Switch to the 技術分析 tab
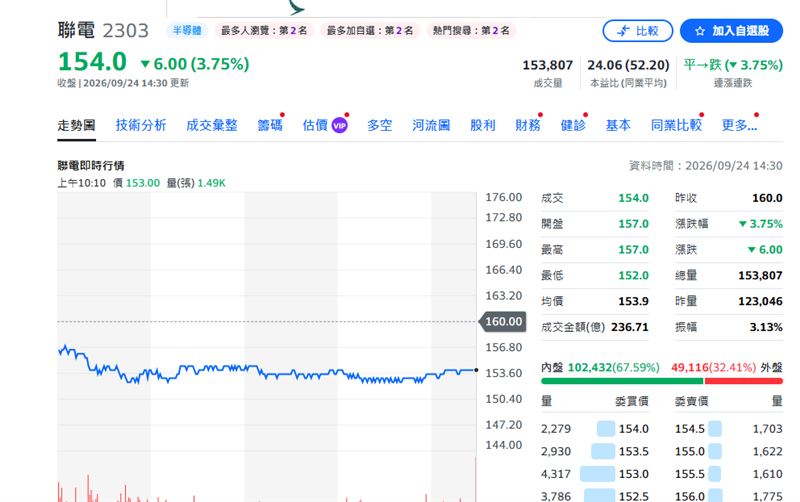Screen dimensions: 800x502 click(x=141, y=126)
